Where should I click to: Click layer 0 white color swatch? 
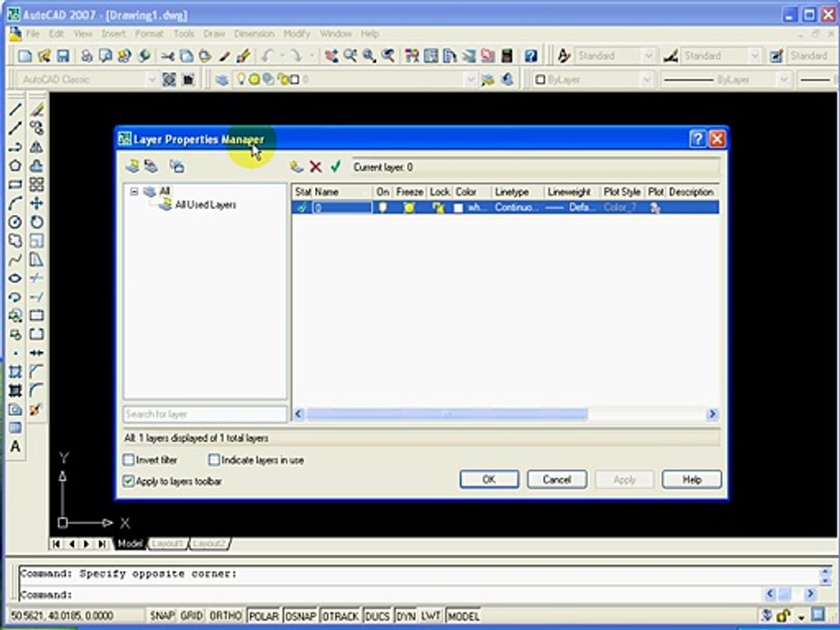pyautogui.click(x=458, y=208)
